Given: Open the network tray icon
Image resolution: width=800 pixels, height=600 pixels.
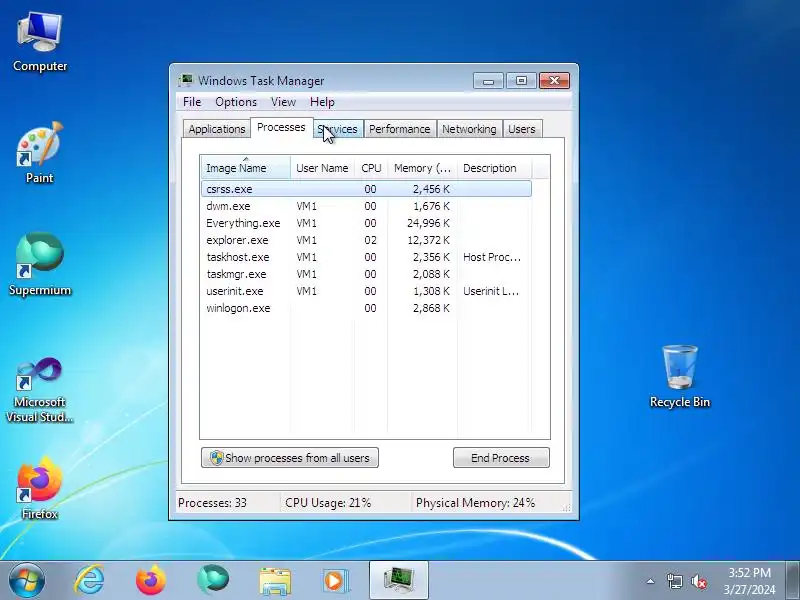Looking at the screenshot, I should pyautogui.click(x=674, y=581).
